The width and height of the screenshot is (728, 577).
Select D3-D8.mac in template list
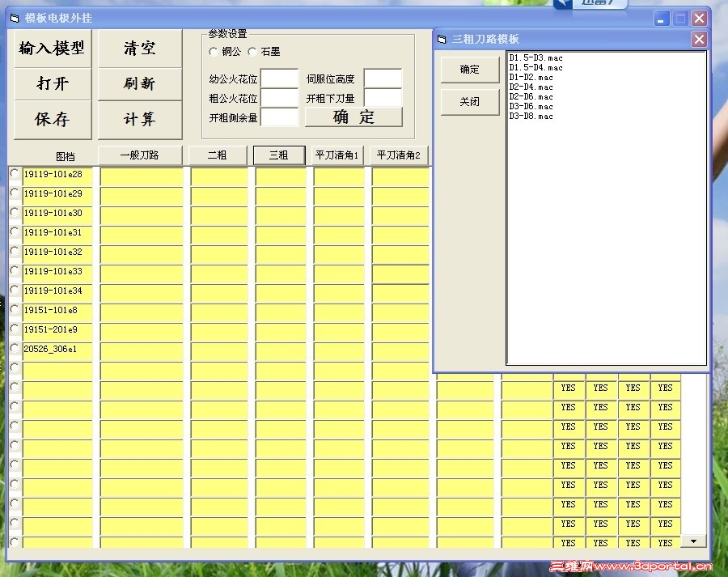pos(531,117)
